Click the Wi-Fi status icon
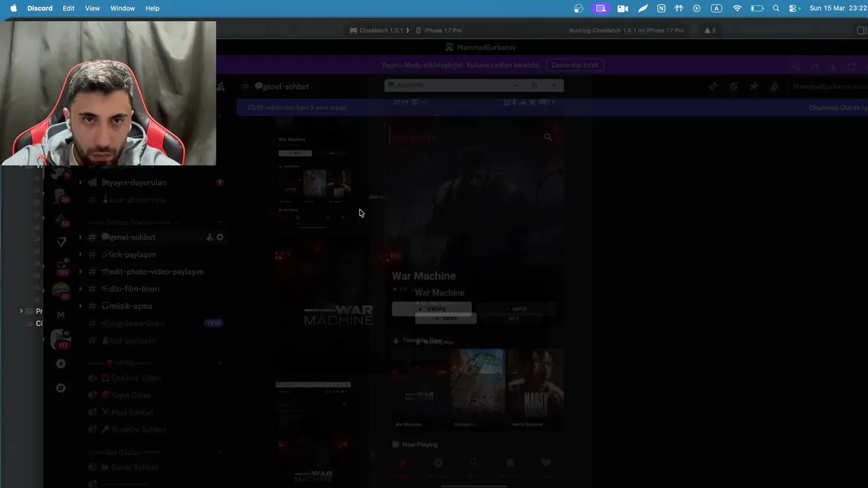 coord(737,8)
